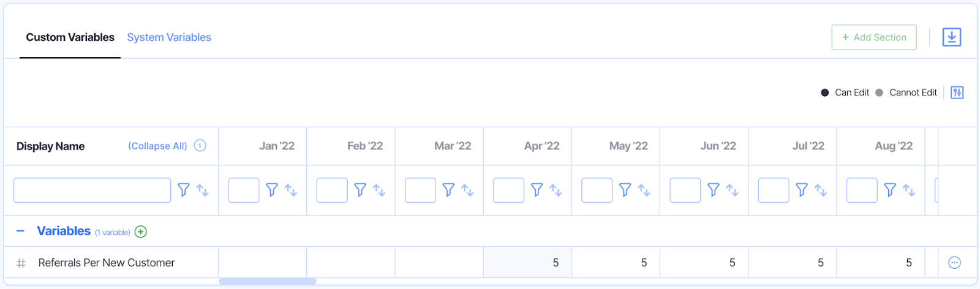Click the download icon beside Add Section

[951, 37]
